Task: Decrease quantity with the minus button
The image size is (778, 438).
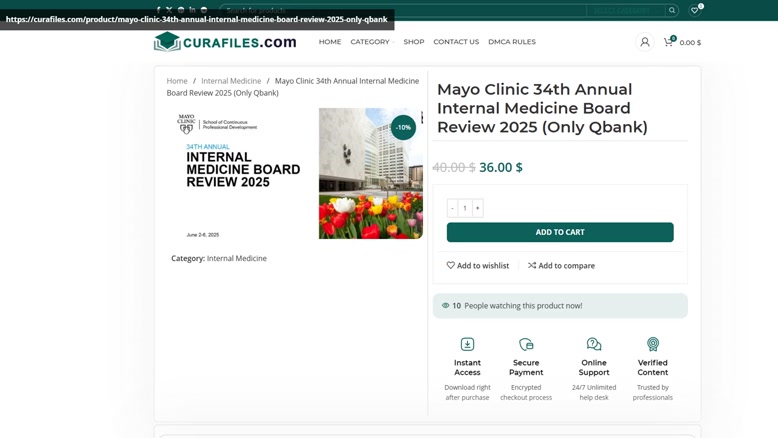Action: [x=452, y=208]
